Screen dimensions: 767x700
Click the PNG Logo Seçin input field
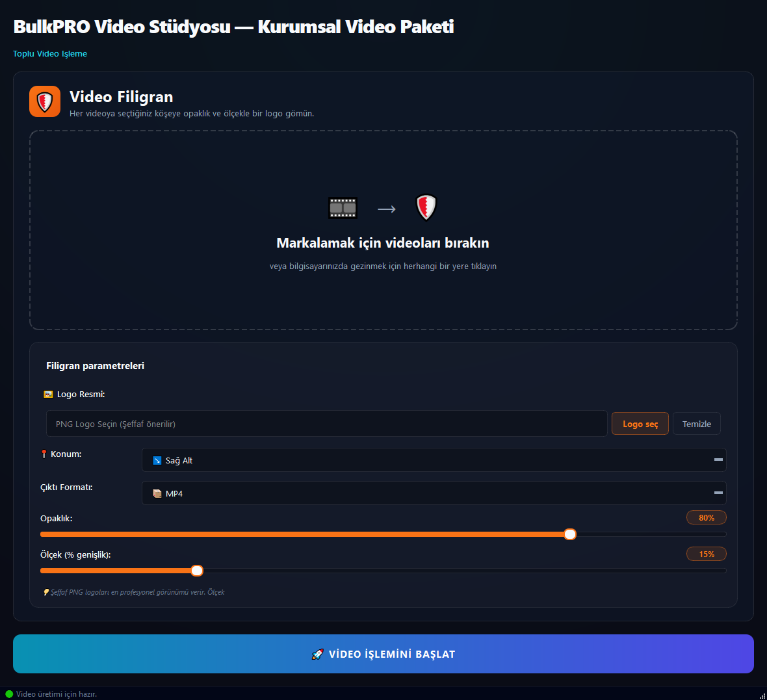(x=327, y=424)
